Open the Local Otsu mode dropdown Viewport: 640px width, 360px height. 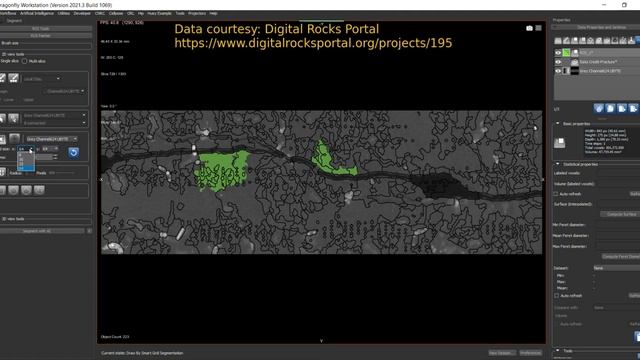point(42,79)
